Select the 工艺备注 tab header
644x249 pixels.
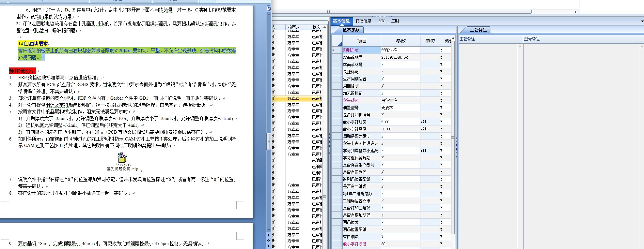(478, 30)
